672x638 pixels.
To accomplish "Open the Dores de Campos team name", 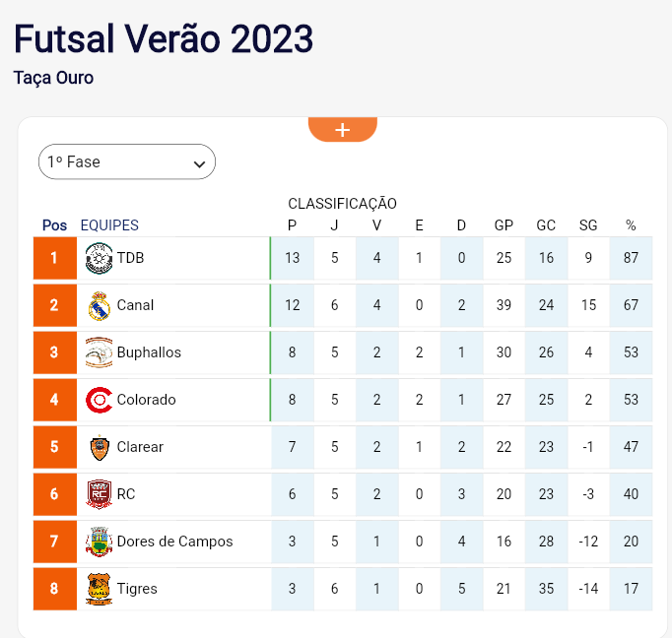I will point(174,542).
